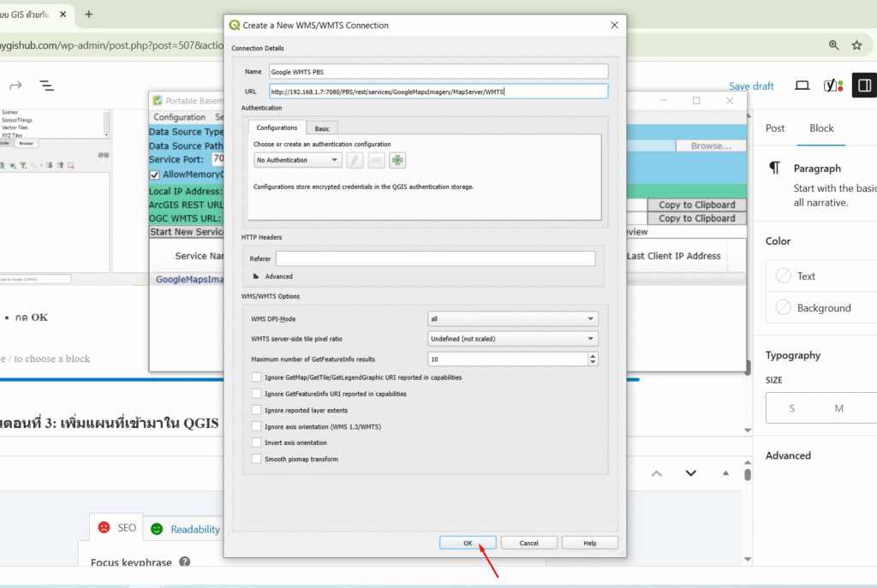Expand the Advanced panel in WordPress sidebar
This screenshot has width=877, height=588.
click(788, 455)
